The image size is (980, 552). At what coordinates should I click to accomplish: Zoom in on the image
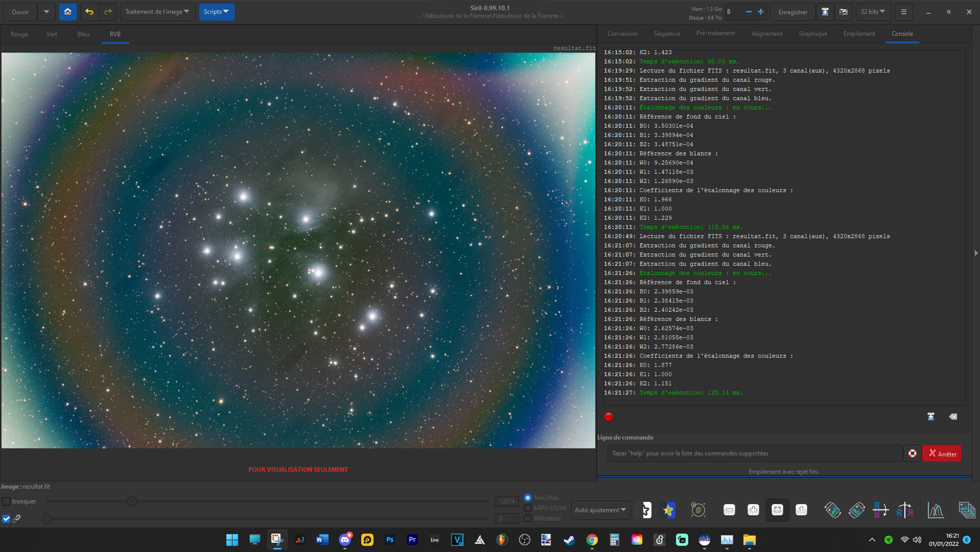(753, 510)
